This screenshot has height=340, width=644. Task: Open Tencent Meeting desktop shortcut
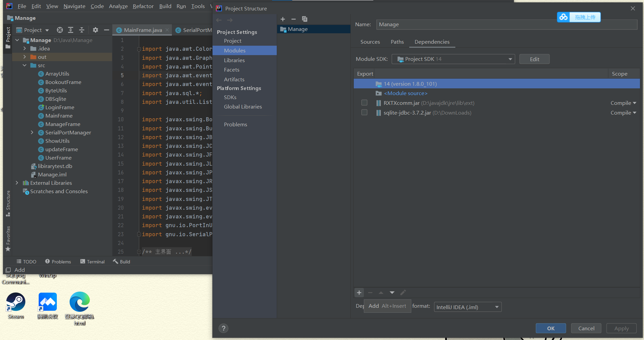click(x=48, y=306)
